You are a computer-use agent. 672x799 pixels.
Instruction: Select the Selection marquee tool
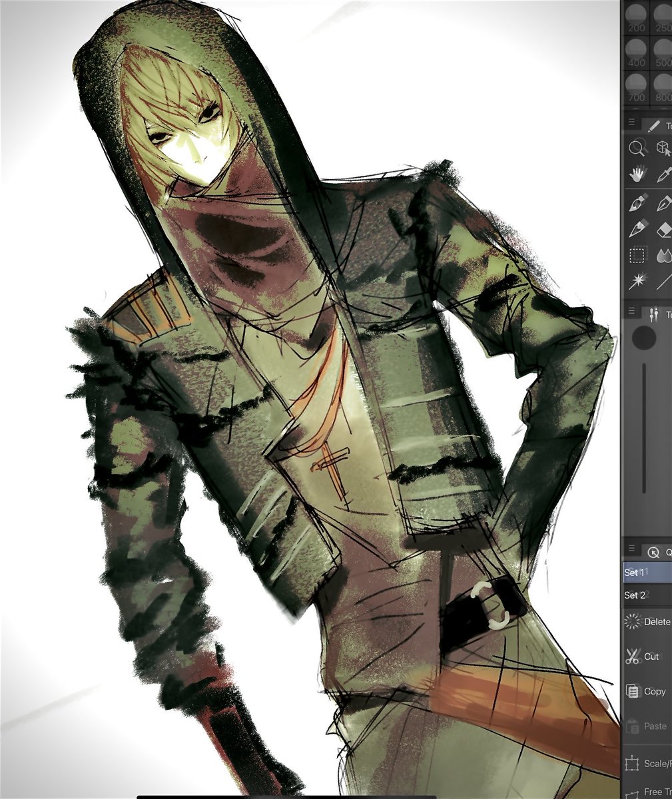[x=638, y=256]
